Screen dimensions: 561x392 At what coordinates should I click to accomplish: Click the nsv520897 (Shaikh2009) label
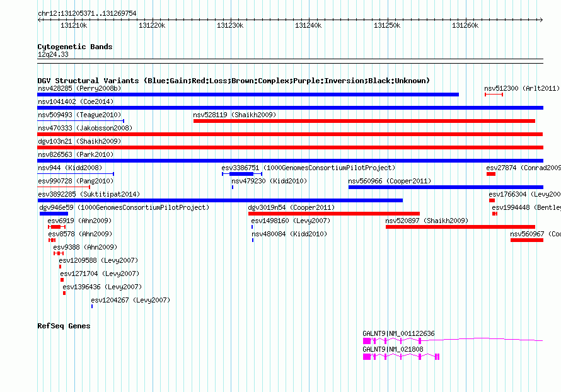[427, 221]
